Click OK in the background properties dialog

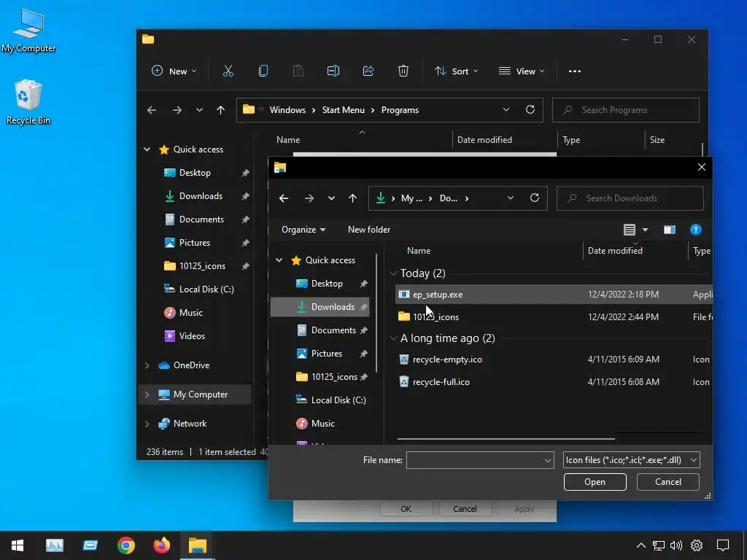[406, 509]
